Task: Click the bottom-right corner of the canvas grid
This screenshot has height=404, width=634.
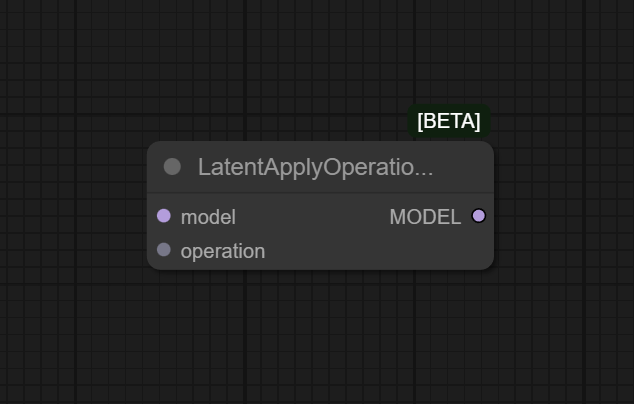Action: pos(628,398)
